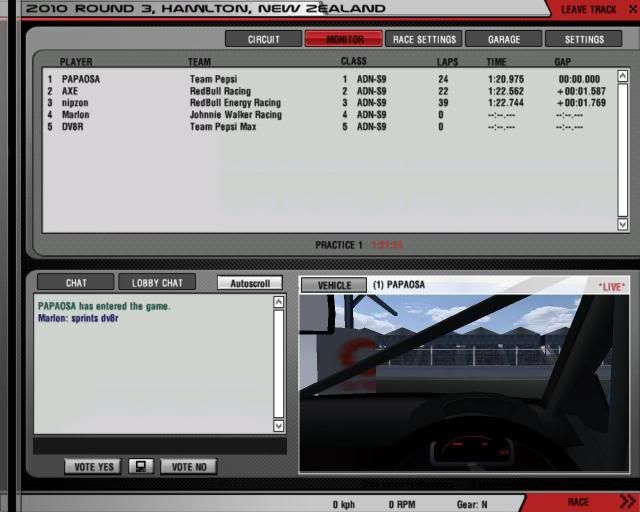The width and height of the screenshot is (640, 512).
Task: Click the monitor icon between vote buttons
Action: tap(141, 466)
